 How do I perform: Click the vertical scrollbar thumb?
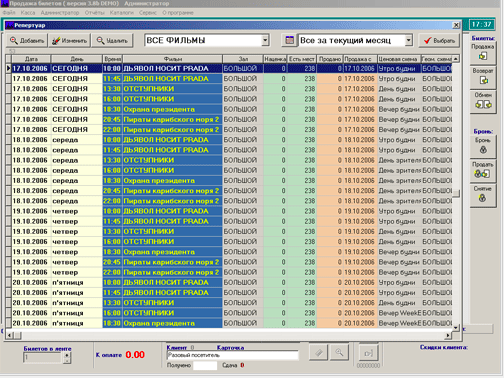(456, 194)
